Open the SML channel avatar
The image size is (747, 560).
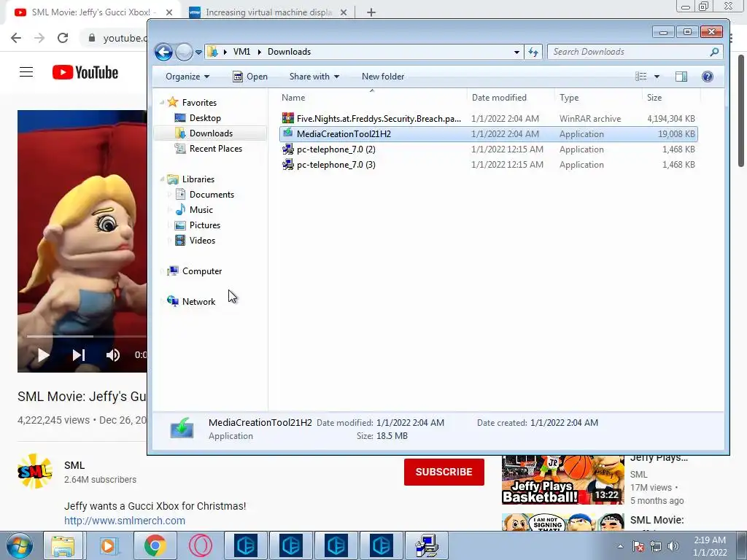(x=35, y=472)
